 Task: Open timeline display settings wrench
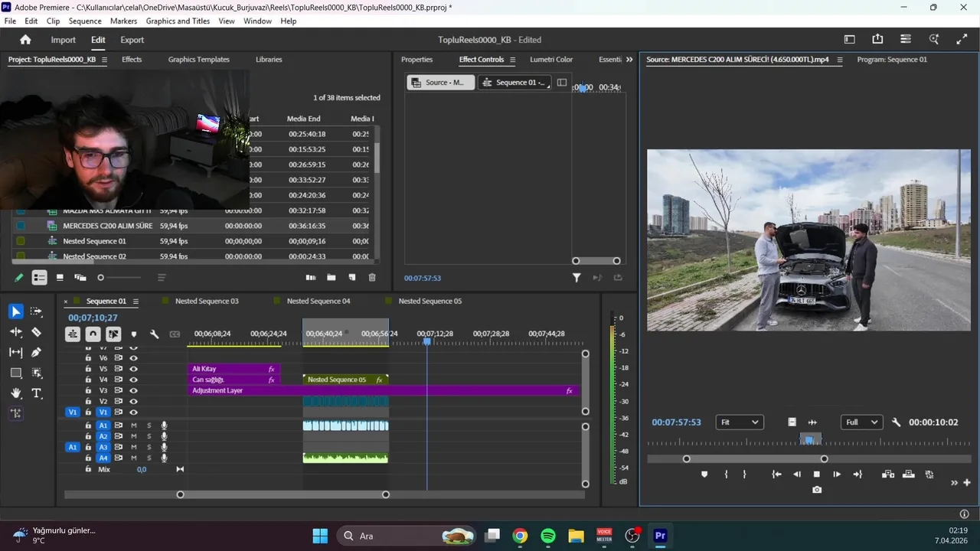pyautogui.click(x=154, y=334)
